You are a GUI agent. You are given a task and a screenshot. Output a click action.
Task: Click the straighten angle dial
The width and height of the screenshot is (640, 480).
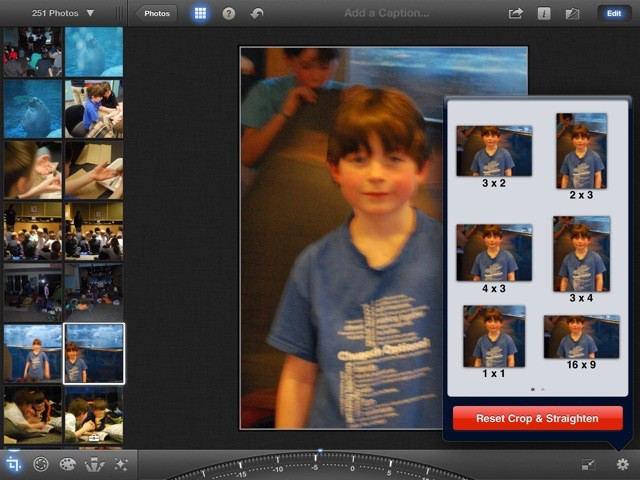point(320,466)
